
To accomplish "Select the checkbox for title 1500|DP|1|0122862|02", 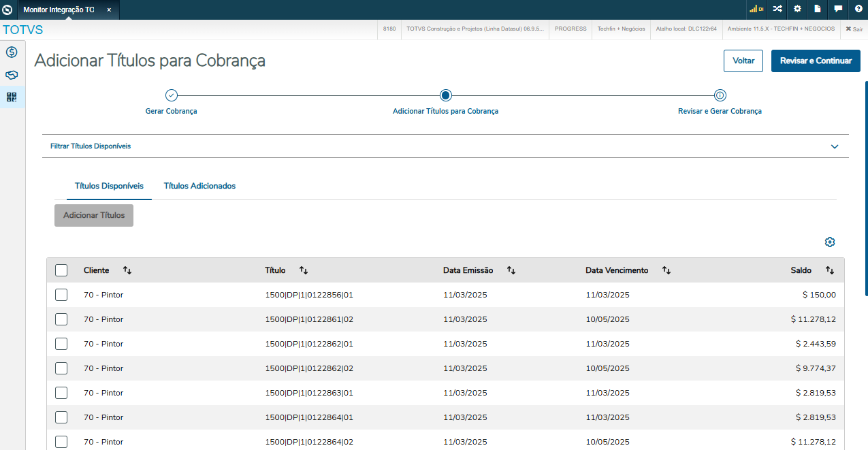I will [61, 368].
